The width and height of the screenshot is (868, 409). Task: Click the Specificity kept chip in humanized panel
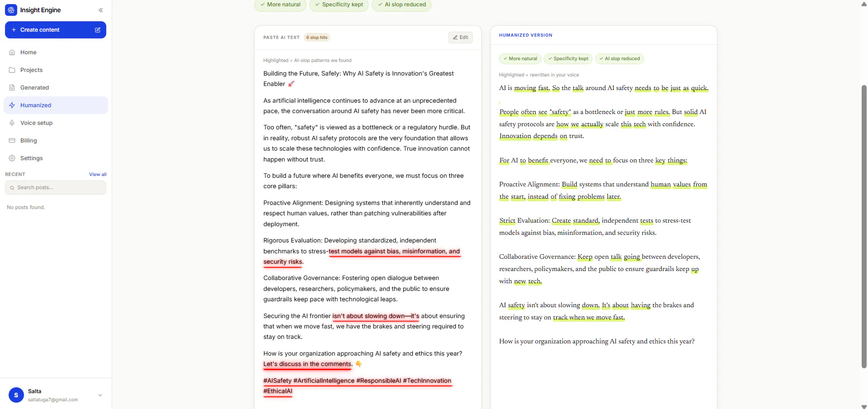pos(568,59)
